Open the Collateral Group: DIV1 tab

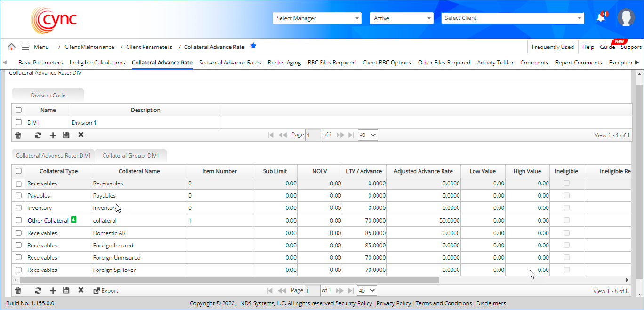pos(130,156)
